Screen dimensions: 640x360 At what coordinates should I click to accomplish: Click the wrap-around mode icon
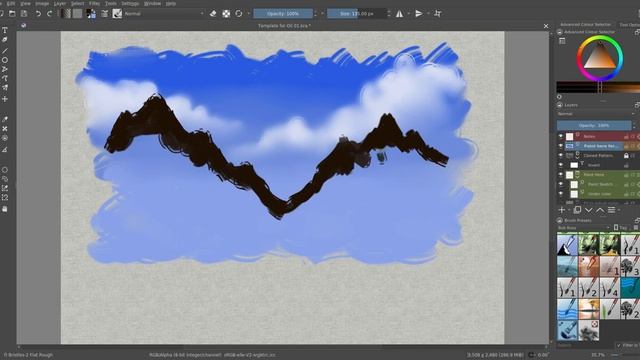click(x=438, y=13)
